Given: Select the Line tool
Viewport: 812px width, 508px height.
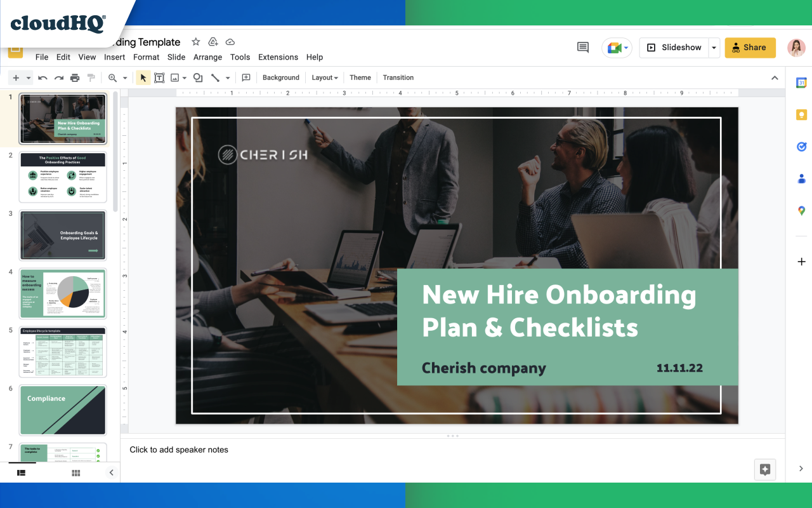Looking at the screenshot, I should (216, 77).
